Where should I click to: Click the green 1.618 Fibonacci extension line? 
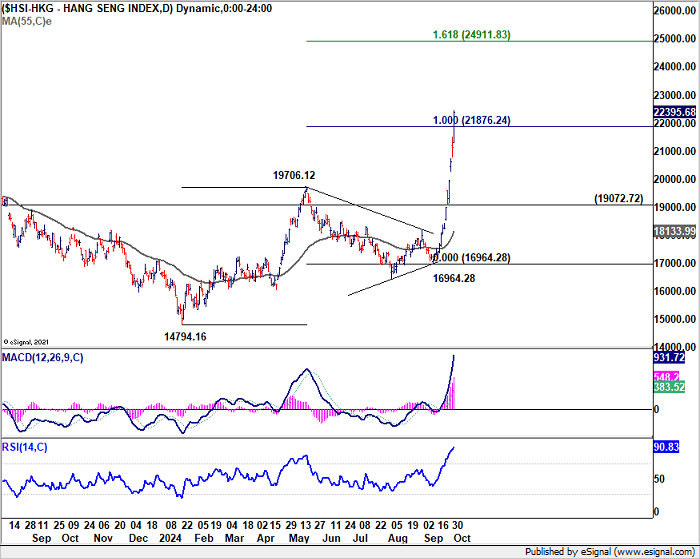pyautogui.click(x=479, y=41)
